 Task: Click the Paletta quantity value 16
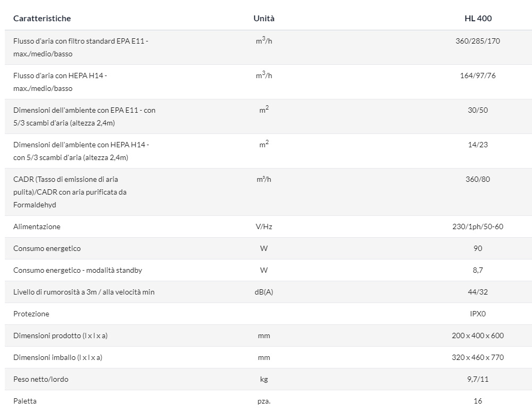click(478, 401)
